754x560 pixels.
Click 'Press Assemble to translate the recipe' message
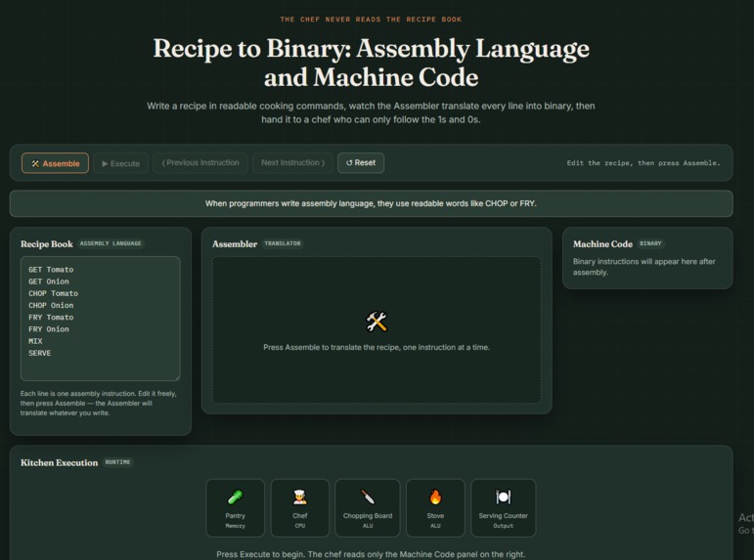tap(377, 347)
